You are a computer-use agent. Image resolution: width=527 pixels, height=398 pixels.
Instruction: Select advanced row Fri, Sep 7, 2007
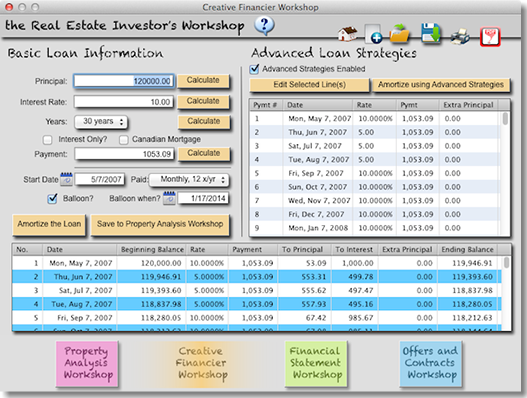(375, 173)
